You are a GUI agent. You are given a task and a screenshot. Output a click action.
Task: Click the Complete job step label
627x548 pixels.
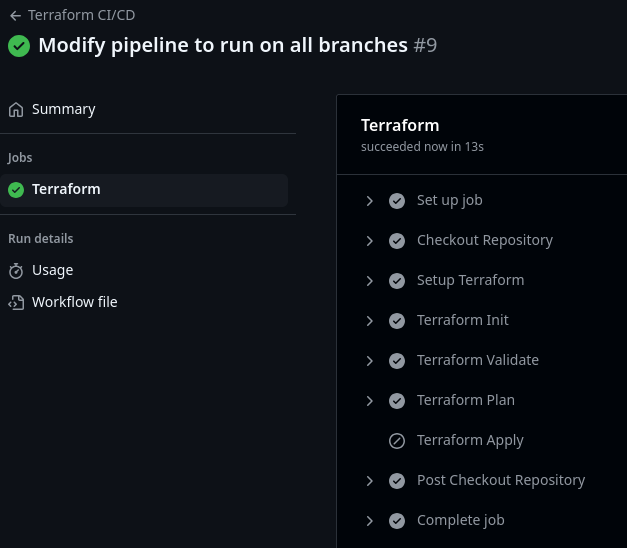pyautogui.click(x=461, y=520)
